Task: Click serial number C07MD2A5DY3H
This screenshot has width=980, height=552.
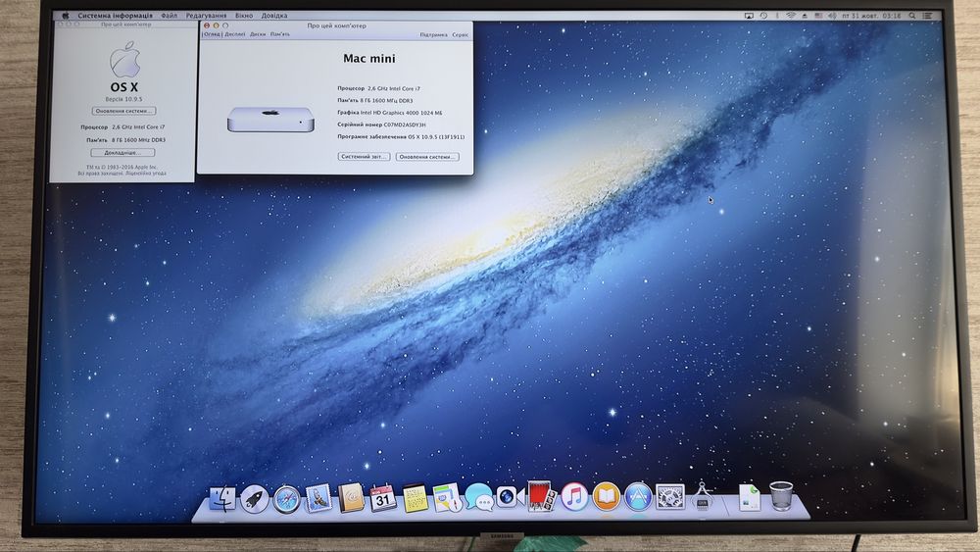Action: pos(405,125)
